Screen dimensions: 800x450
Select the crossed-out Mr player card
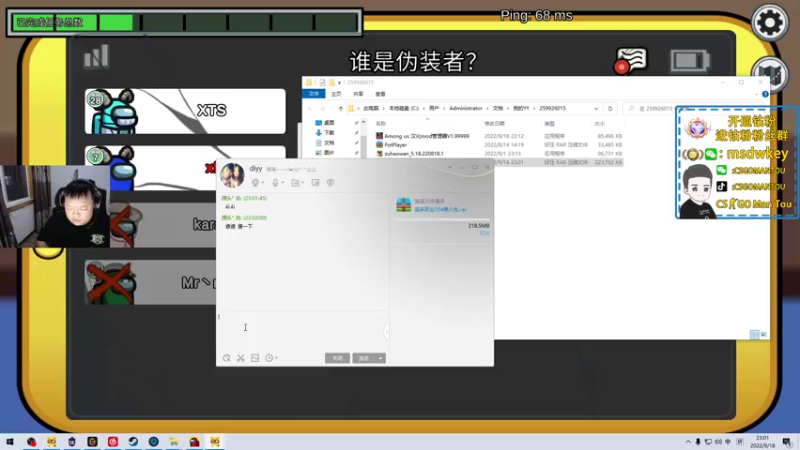click(x=151, y=282)
